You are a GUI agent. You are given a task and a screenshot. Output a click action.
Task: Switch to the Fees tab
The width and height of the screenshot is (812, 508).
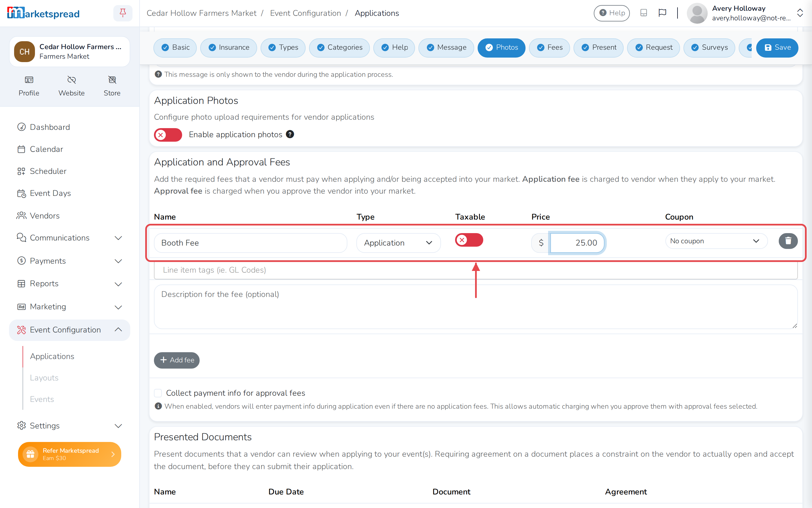coord(549,48)
